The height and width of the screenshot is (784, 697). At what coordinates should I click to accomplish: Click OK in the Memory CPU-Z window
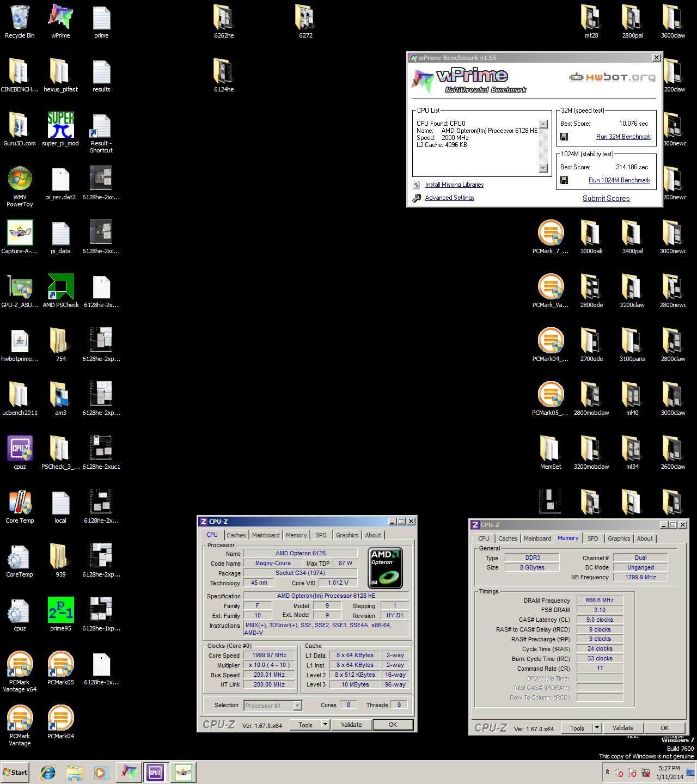(664, 728)
